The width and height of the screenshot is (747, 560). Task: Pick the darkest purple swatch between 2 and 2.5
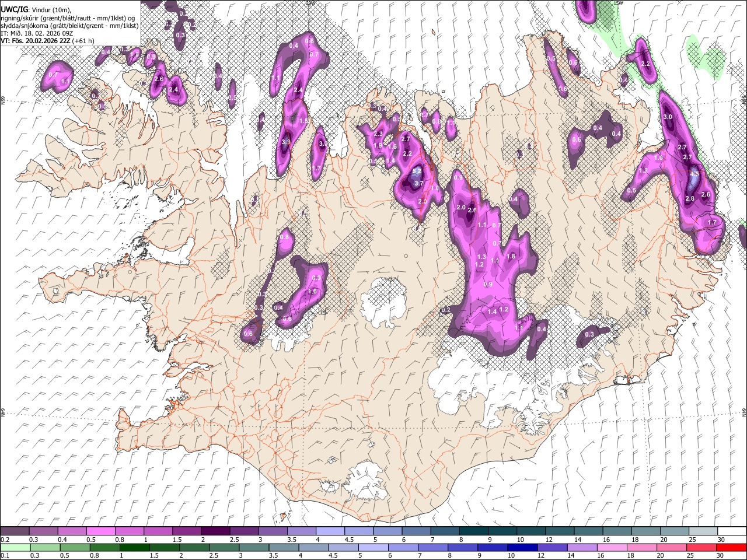tap(215, 531)
